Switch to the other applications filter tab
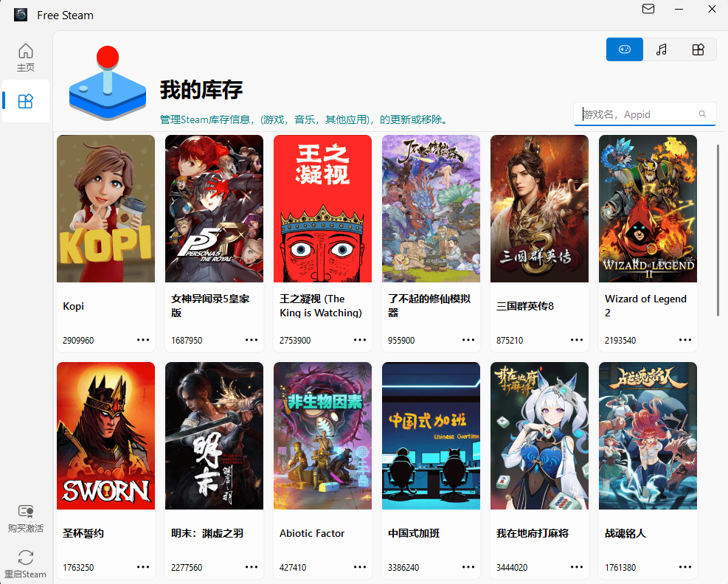Viewport: 728px width, 584px height. click(x=698, y=49)
